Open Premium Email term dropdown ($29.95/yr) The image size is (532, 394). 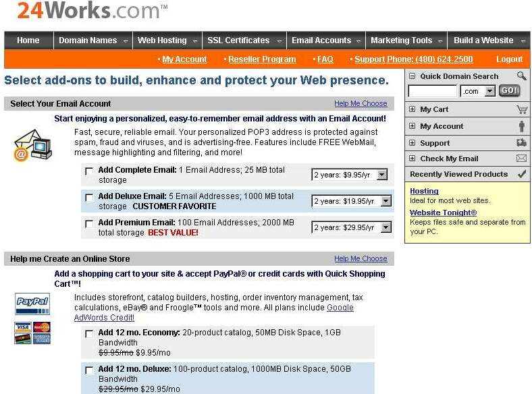pyautogui.click(x=351, y=227)
